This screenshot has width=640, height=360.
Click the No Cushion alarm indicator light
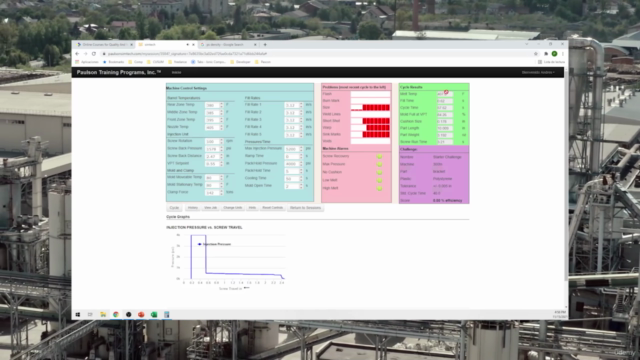(379, 172)
